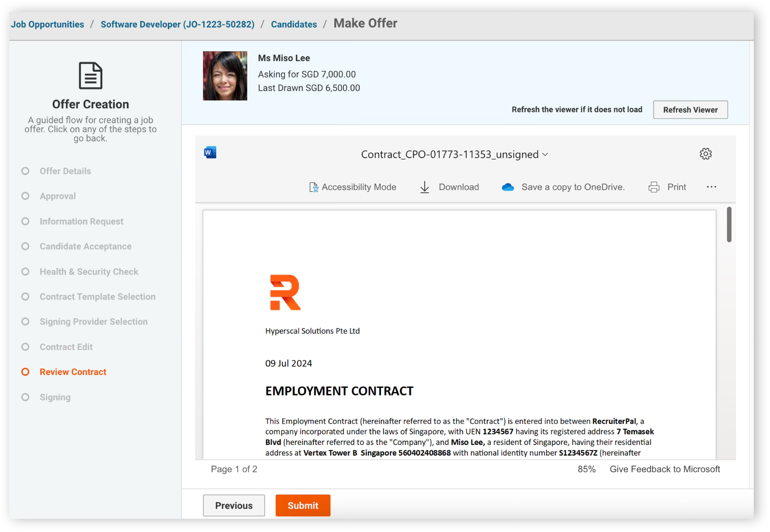Click Save a copy to OneDrive
The width and height of the screenshot is (770, 532).
[573, 187]
